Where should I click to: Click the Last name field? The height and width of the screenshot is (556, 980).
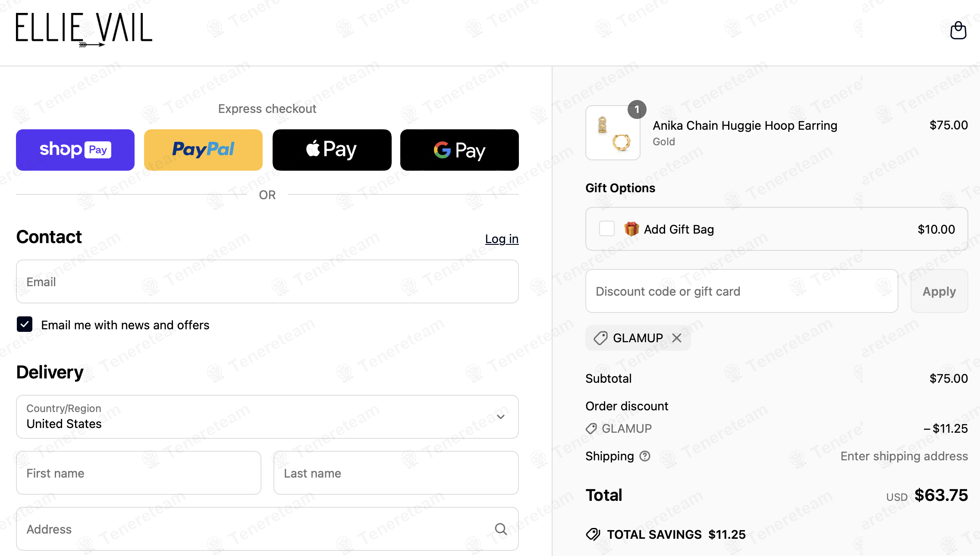coord(396,473)
